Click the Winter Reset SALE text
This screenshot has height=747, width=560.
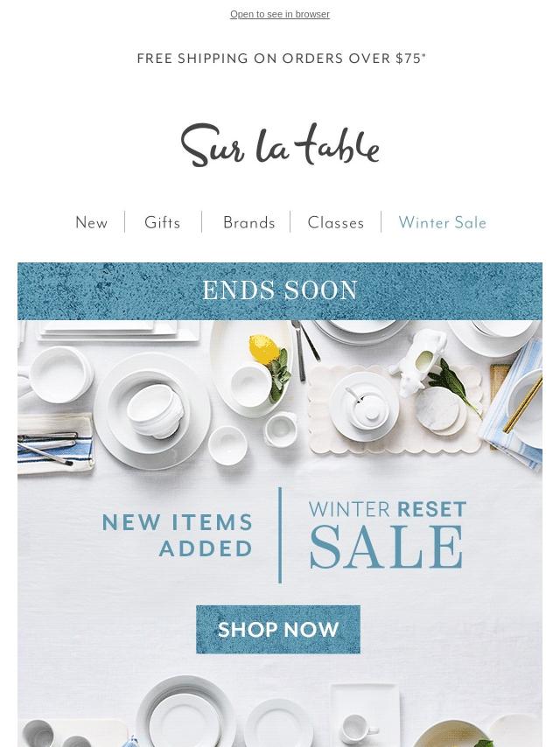tap(387, 534)
